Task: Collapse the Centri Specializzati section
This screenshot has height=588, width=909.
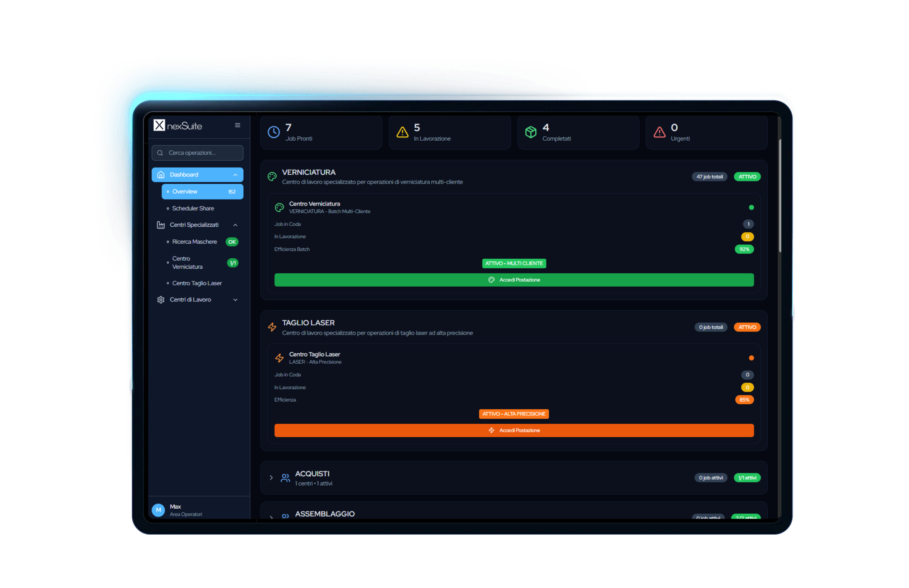Action: pos(235,225)
